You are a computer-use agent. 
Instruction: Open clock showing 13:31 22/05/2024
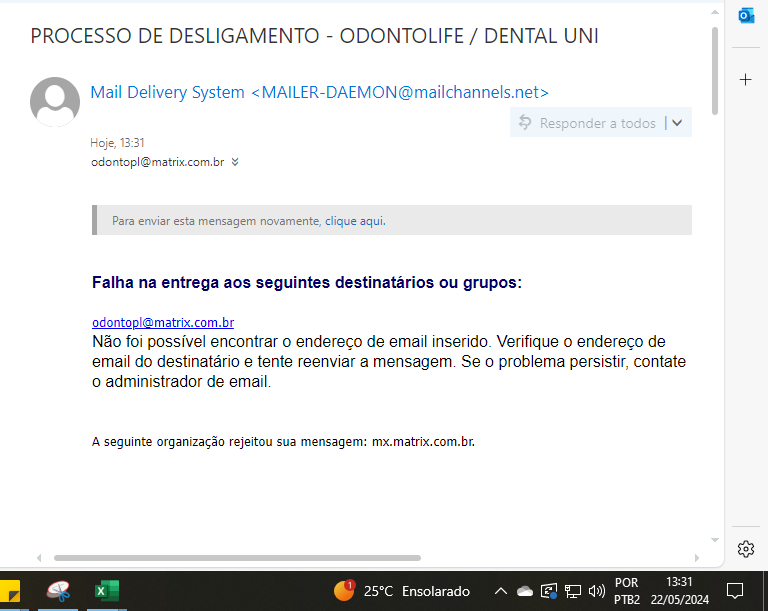point(679,591)
